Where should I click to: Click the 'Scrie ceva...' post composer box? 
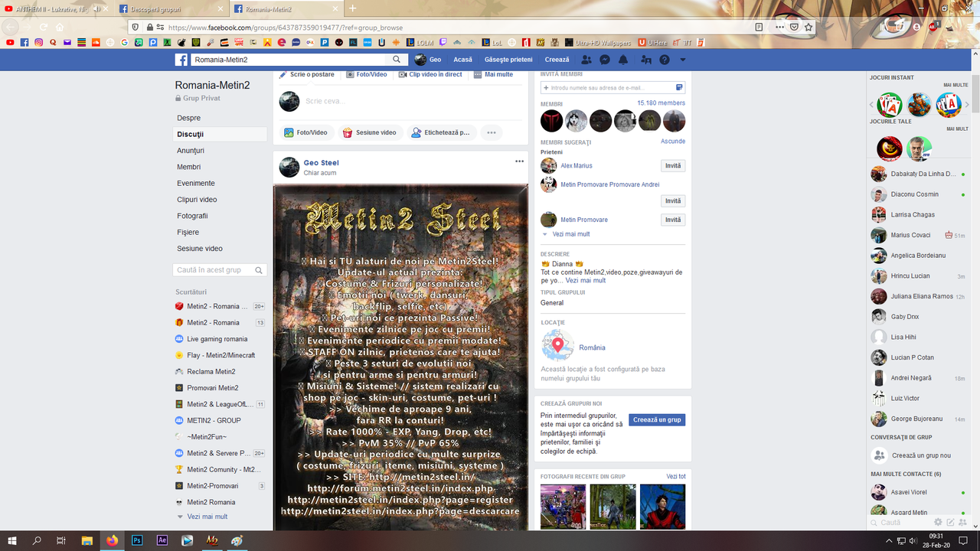(400, 101)
